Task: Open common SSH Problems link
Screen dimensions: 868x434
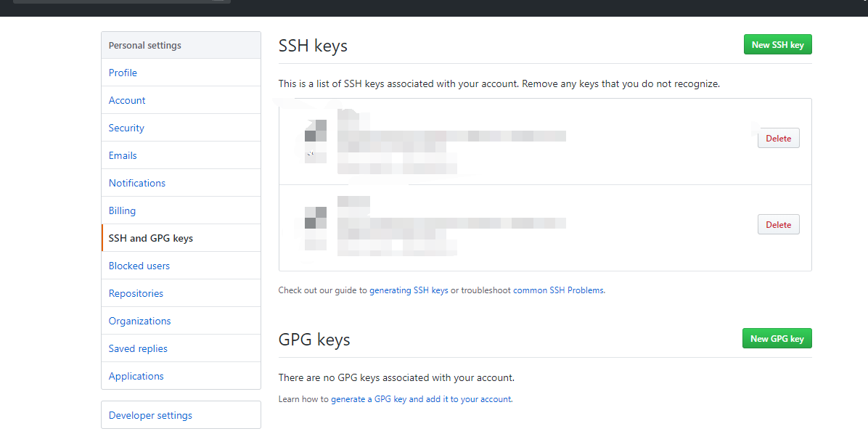Action: click(559, 290)
